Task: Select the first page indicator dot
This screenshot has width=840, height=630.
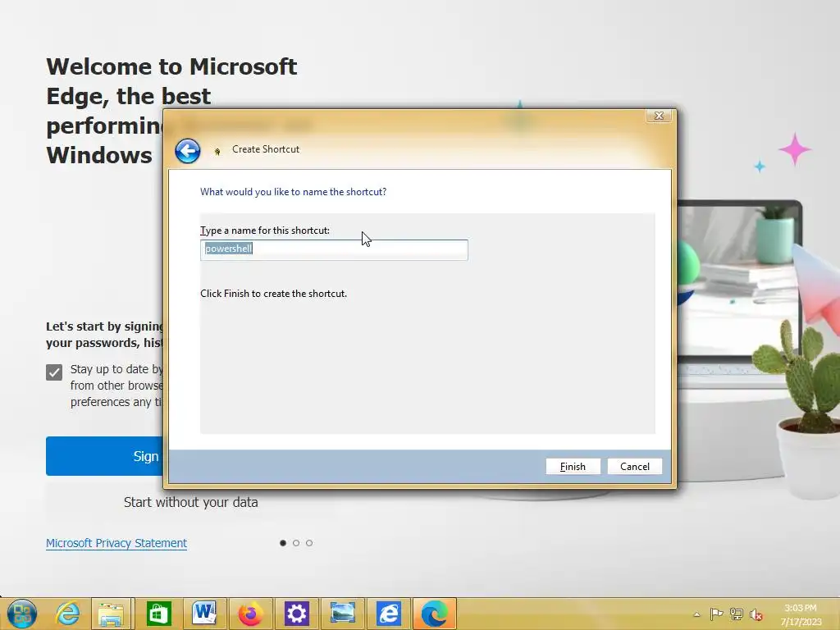Action: point(283,543)
